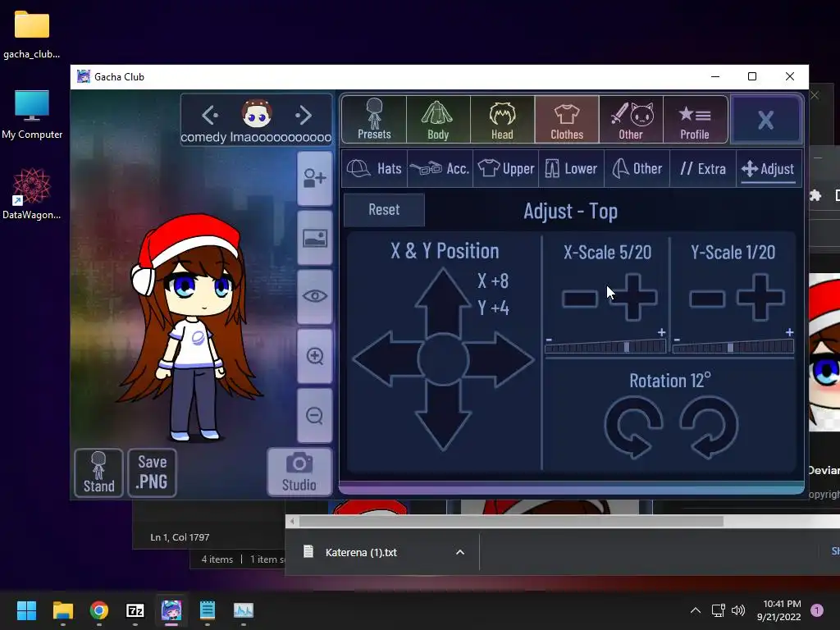Decrease Y-Scale with the minus button
840x630 pixels.
click(x=707, y=299)
